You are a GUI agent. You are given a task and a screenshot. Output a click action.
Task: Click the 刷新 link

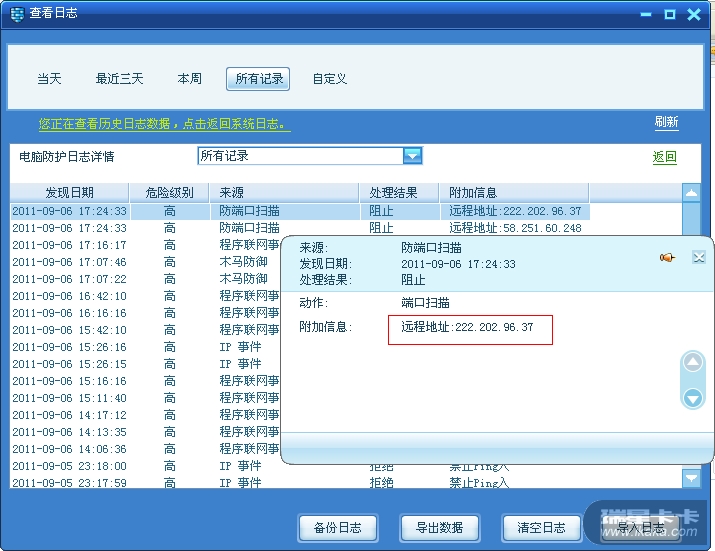666,122
